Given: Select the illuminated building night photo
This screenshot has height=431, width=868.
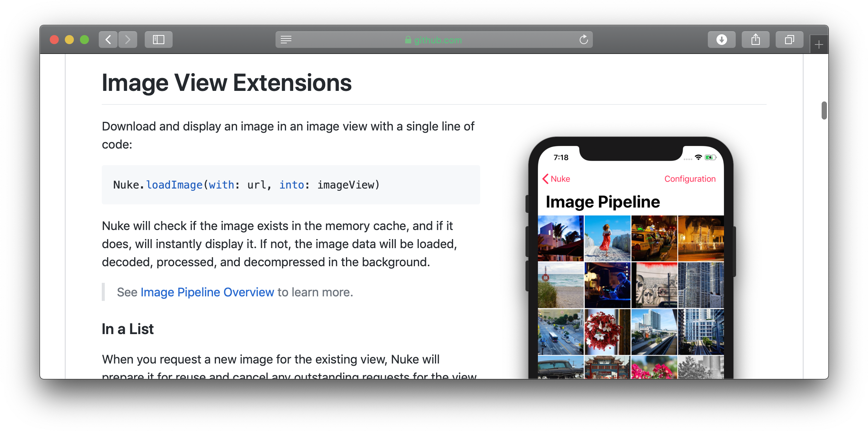Looking at the screenshot, I should 701,238.
